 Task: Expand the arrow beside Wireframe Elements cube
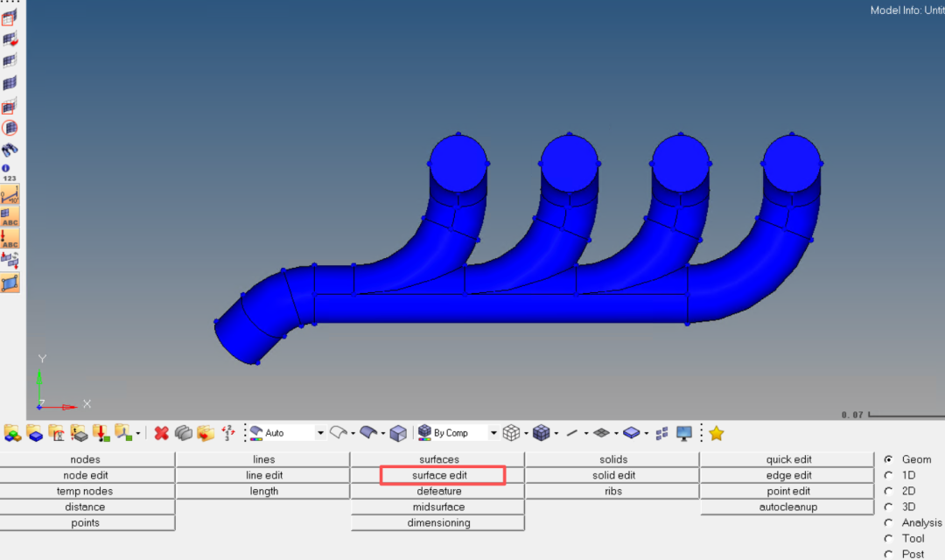526,433
